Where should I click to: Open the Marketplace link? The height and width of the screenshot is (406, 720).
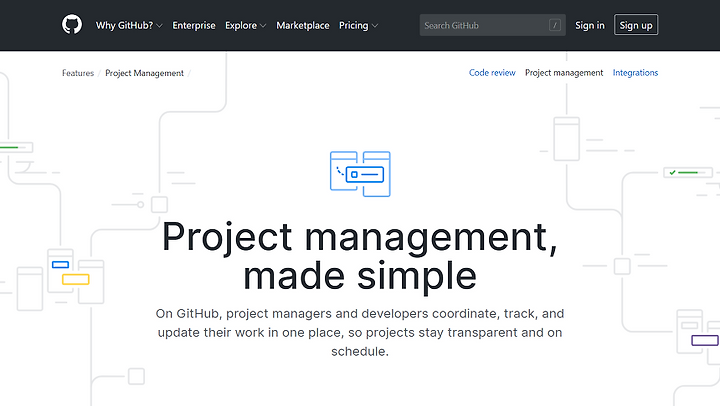click(x=303, y=25)
